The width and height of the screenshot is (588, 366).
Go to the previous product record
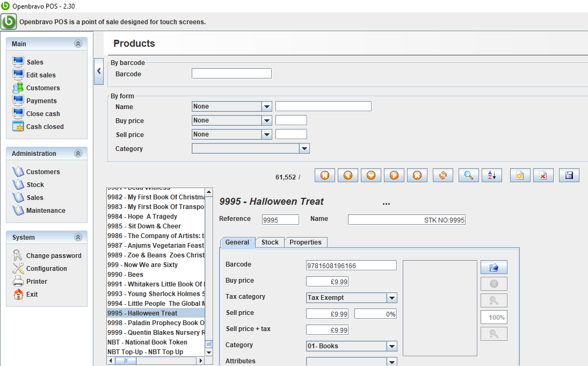(348, 175)
